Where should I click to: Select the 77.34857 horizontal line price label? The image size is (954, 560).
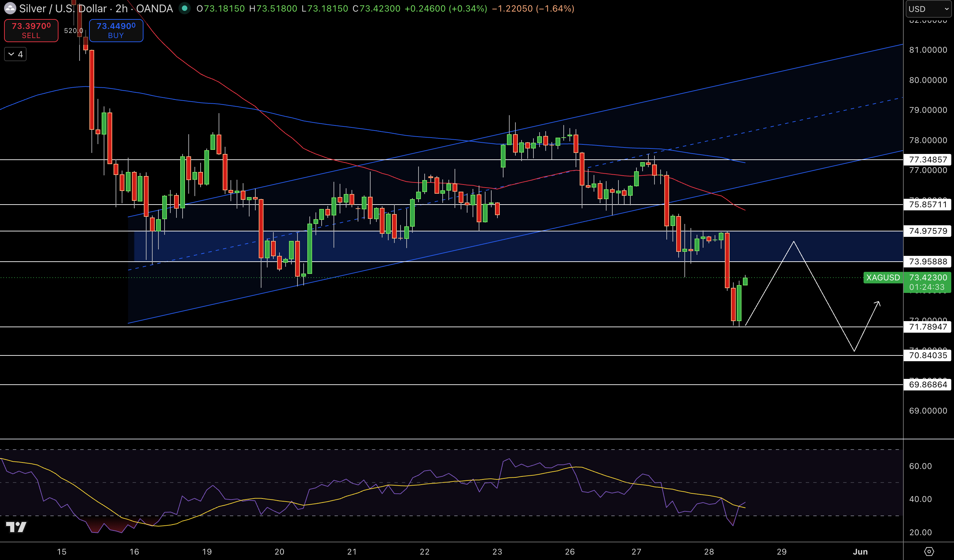click(x=927, y=159)
